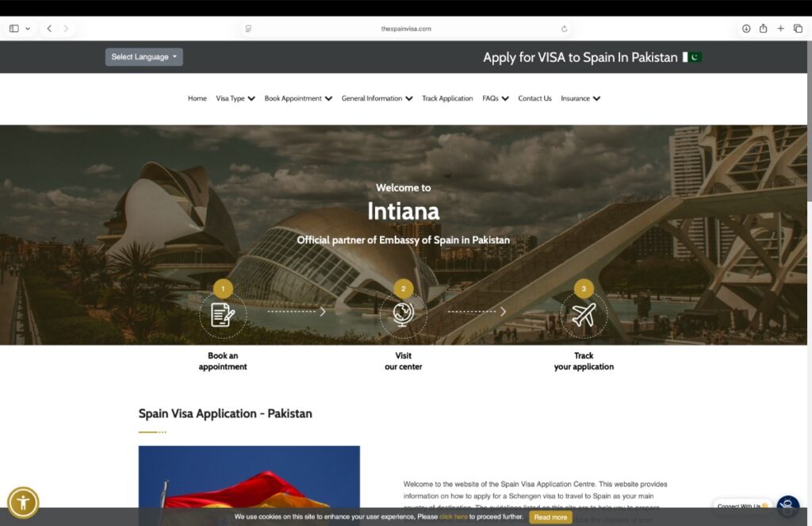Open the 'Book an appointment' link
This screenshot has width=812, height=526.
click(x=223, y=361)
